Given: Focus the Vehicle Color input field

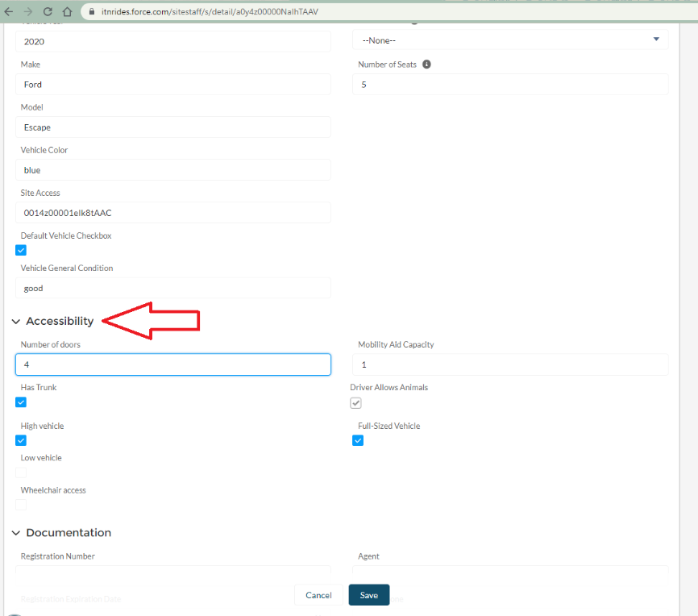Looking at the screenshot, I should pyautogui.click(x=172, y=170).
